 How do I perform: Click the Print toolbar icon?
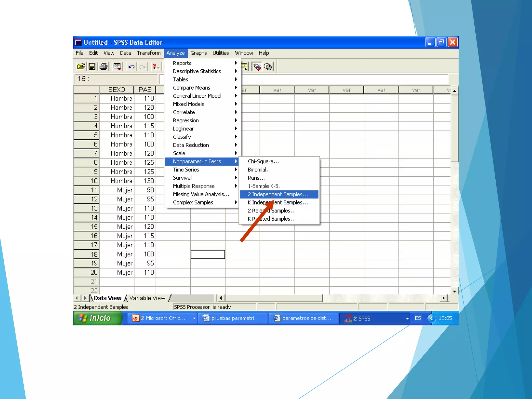pyautogui.click(x=103, y=67)
